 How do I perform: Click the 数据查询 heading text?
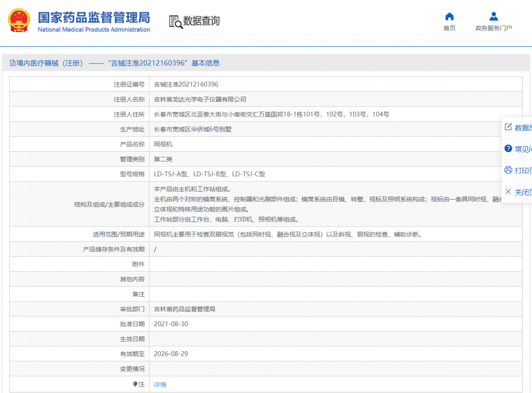[x=201, y=21]
